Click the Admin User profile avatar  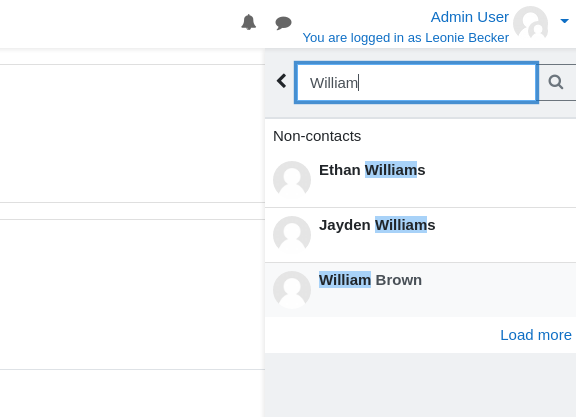click(530, 24)
